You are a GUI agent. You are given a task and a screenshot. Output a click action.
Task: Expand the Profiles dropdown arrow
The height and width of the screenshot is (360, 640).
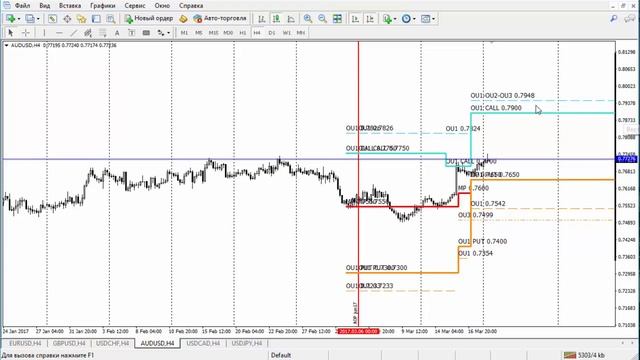point(38,19)
